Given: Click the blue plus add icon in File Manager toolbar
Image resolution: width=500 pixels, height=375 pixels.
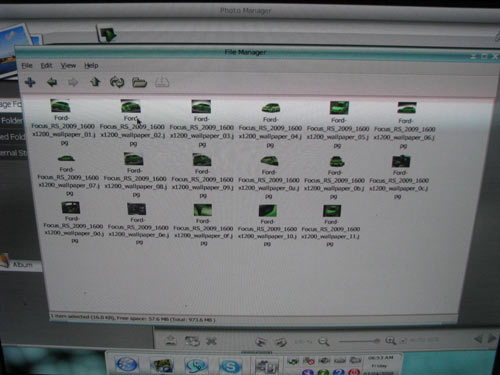Looking at the screenshot, I should (x=30, y=82).
